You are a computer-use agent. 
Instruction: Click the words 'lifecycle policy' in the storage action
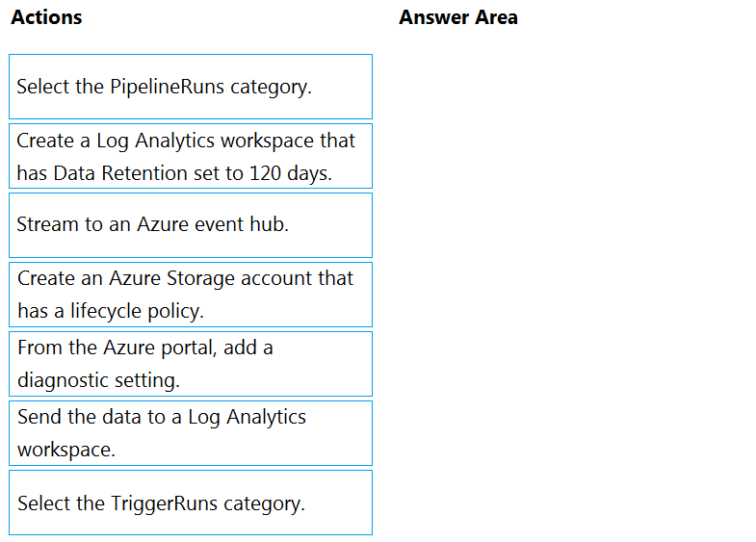(137, 311)
